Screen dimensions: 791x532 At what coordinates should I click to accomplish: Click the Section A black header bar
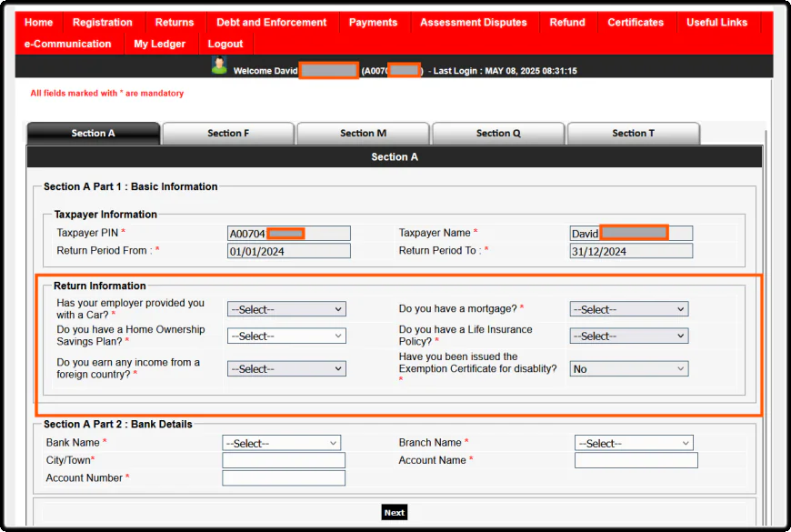[x=395, y=157]
